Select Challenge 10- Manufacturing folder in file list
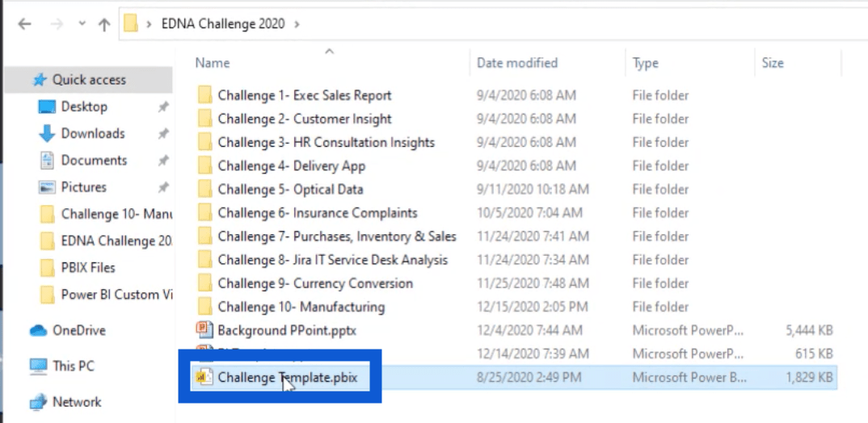 [301, 307]
